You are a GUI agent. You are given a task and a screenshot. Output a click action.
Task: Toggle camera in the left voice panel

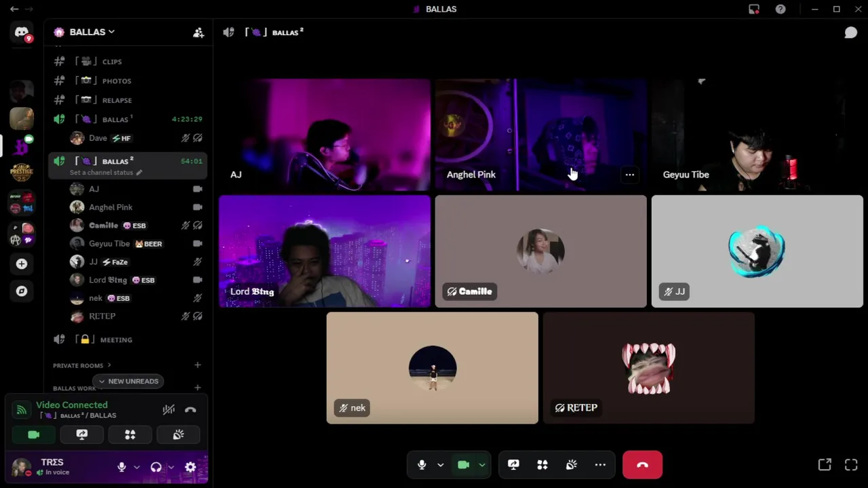33,434
